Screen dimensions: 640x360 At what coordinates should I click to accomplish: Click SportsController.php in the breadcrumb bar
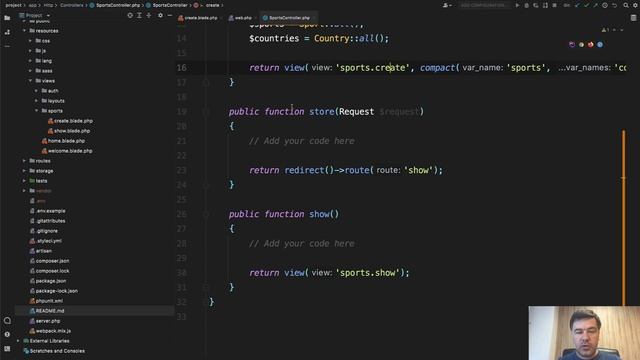115,5
